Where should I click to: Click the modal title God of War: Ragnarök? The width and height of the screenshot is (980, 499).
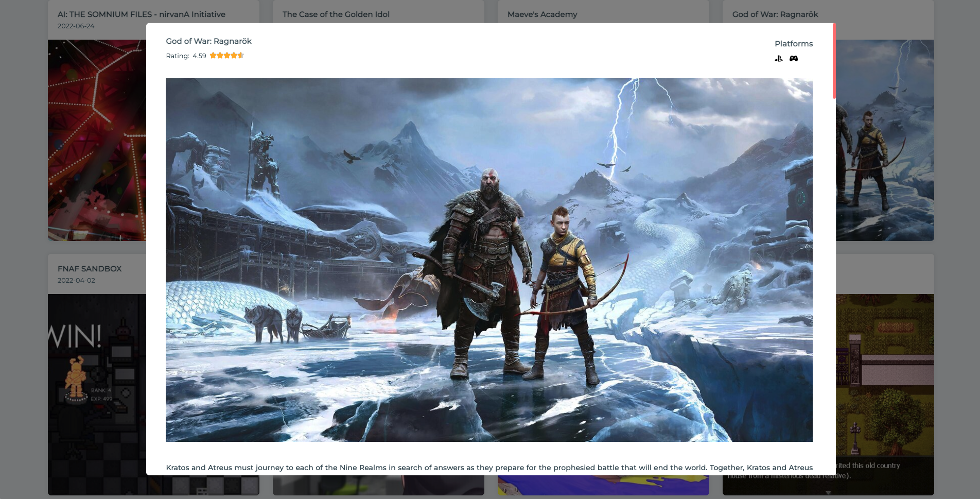208,41
